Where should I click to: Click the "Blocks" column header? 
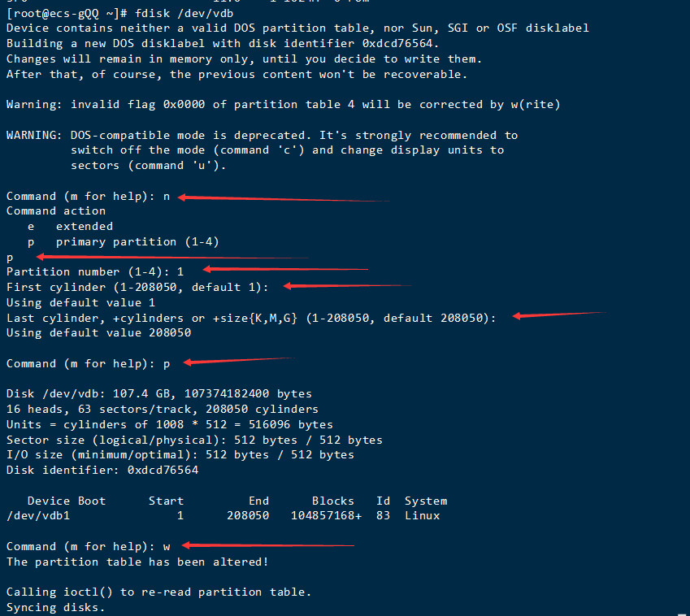click(332, 501)
